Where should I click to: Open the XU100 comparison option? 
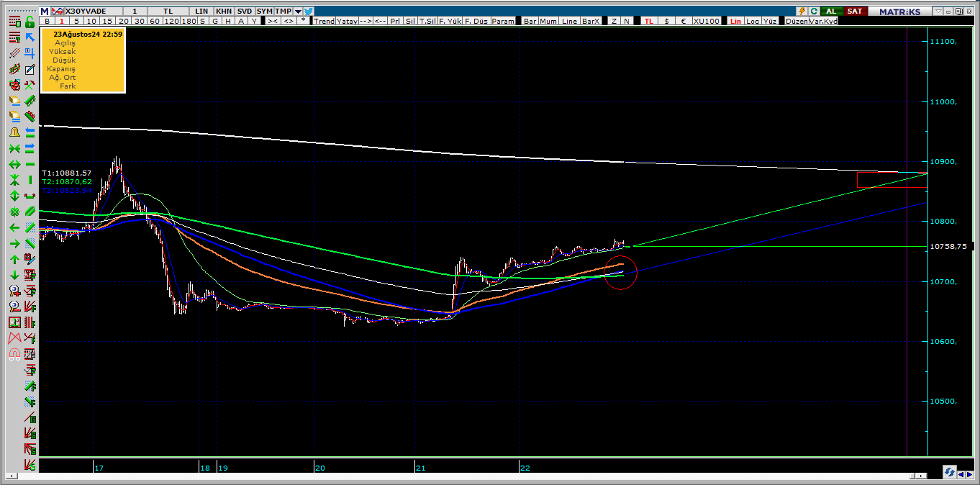[x=706, y=21]
